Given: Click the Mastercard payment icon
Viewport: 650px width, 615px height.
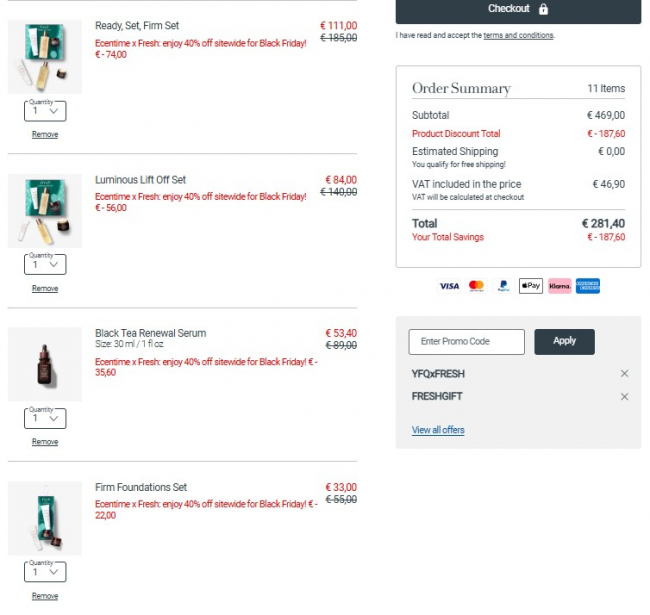Looking at the screenshot, I should pos(476,286).
